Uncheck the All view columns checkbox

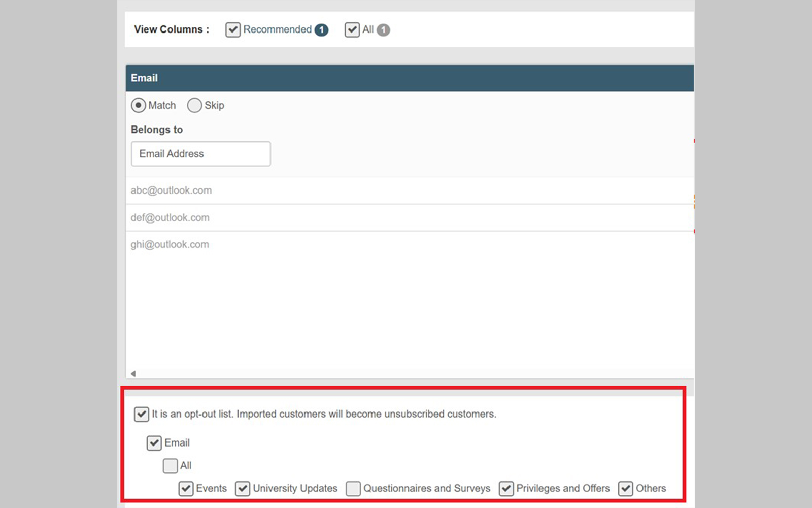pos(352,30)
